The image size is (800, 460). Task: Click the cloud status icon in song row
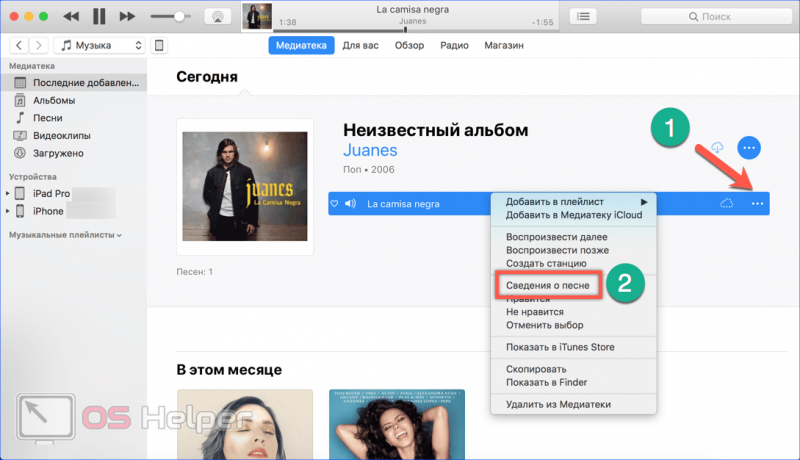727,204
